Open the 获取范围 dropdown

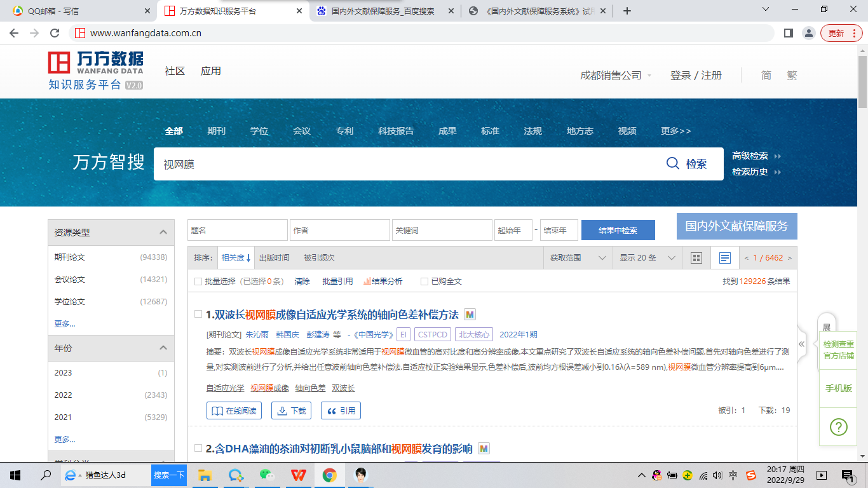pyautogui.click(x=578, y=258)
